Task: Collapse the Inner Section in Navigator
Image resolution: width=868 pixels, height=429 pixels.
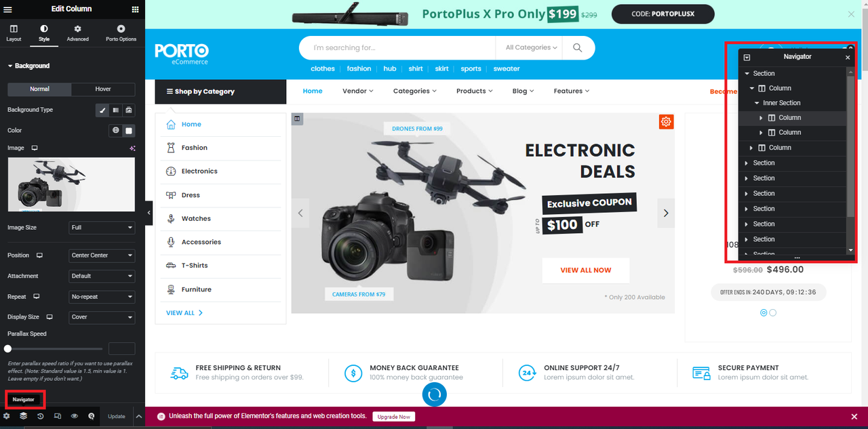Action: pos(757,103)
